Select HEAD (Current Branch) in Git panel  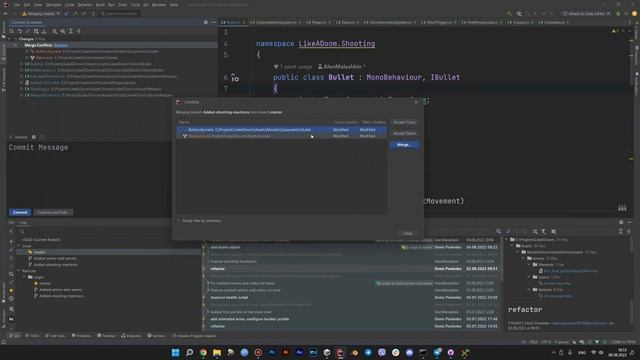tap(41, 240)
